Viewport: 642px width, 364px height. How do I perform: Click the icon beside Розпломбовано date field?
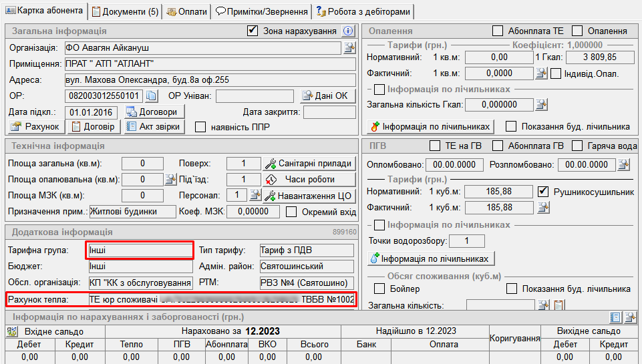coord(623,164)
